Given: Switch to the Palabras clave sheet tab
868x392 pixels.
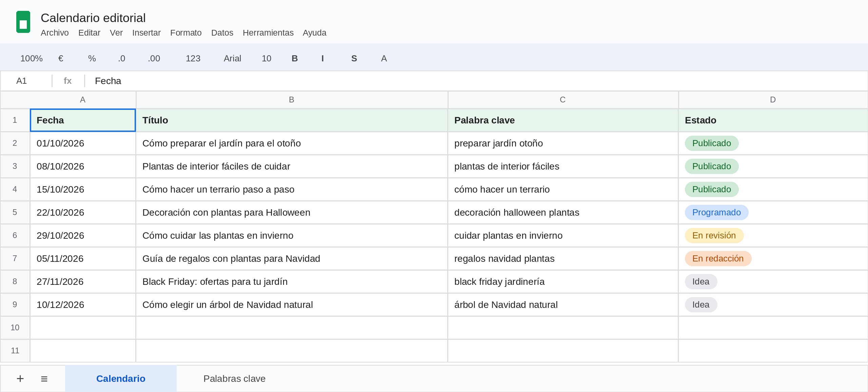Looking at the screenshot, I should tap(234, 378).
